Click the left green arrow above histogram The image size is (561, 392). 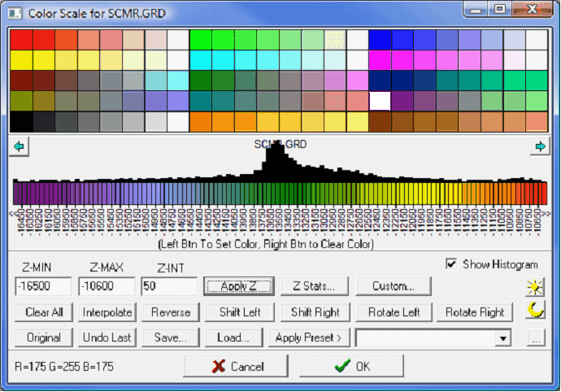(21, 146)
